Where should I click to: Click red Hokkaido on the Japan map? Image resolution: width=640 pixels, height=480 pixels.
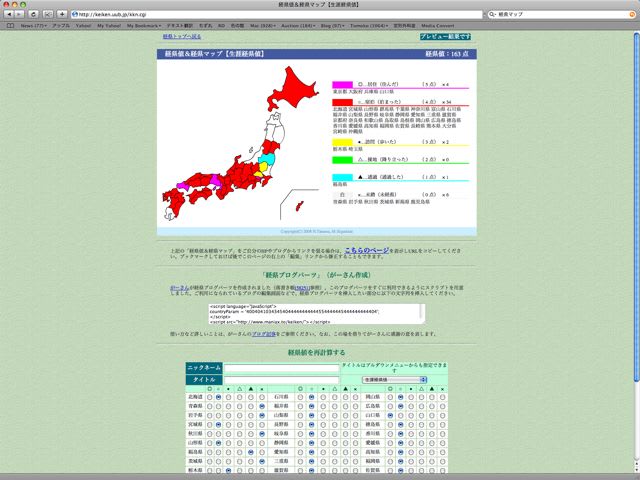tap(295, 91)
